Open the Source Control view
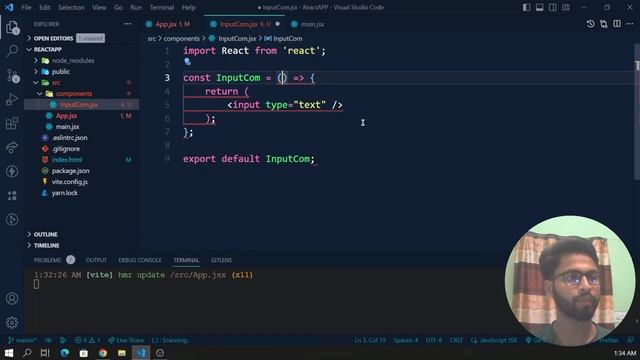This screenshot has height=360, width=640. tap(13, 76)
